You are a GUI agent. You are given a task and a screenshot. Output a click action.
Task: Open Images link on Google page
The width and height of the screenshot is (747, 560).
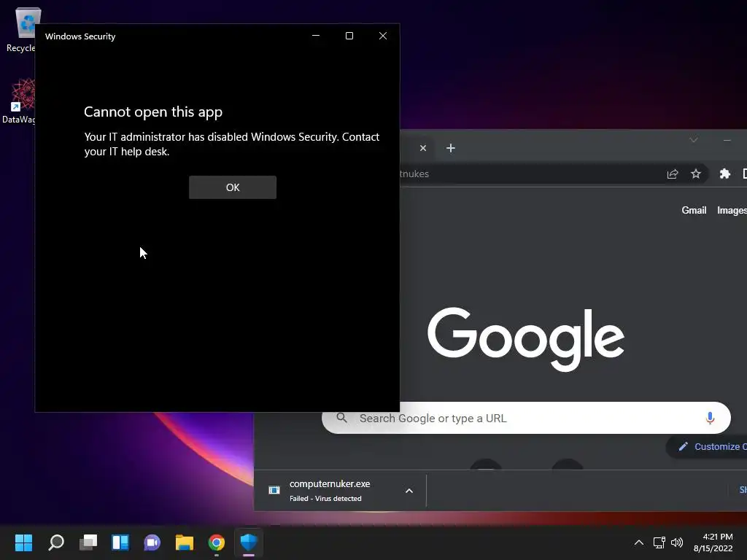[x=732, y=211]
